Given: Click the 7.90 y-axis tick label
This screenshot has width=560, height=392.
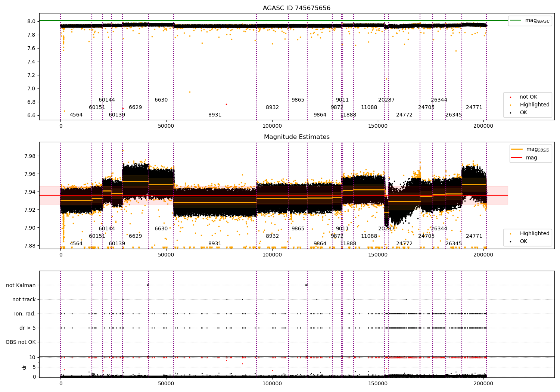Looking at the screenshot, I should [x=30, y=228].
